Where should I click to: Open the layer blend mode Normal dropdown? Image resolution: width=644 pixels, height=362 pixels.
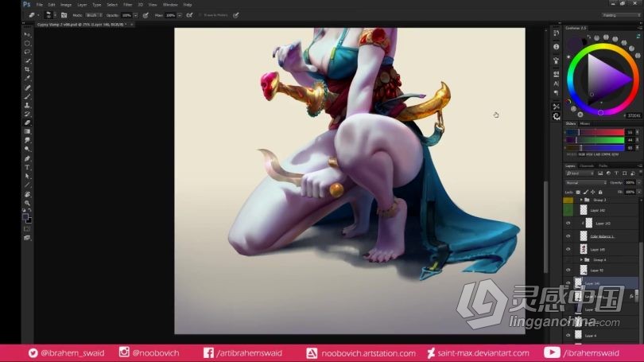click(x=586, y=182)
